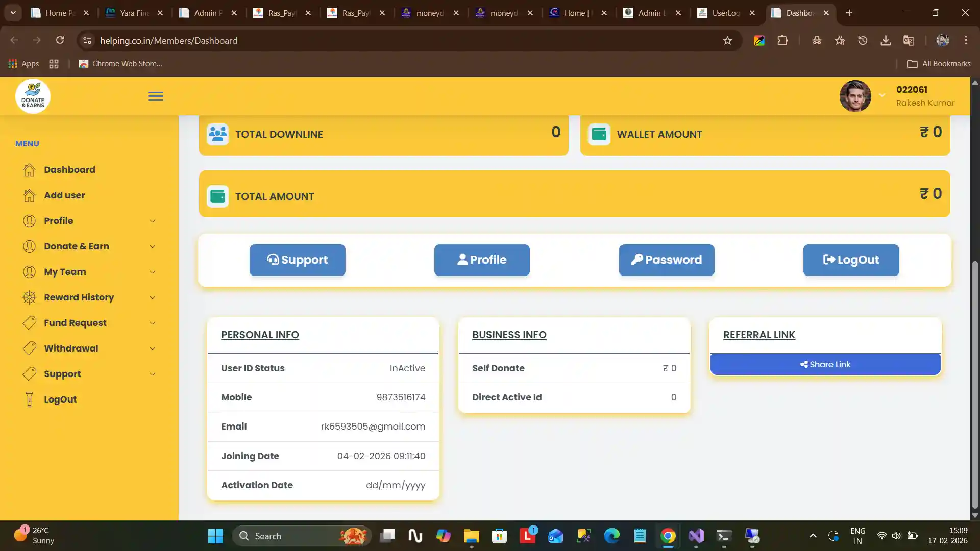Click the Dashboard home icon in sidebar
The image size is (980, 551).
point(30,170)
